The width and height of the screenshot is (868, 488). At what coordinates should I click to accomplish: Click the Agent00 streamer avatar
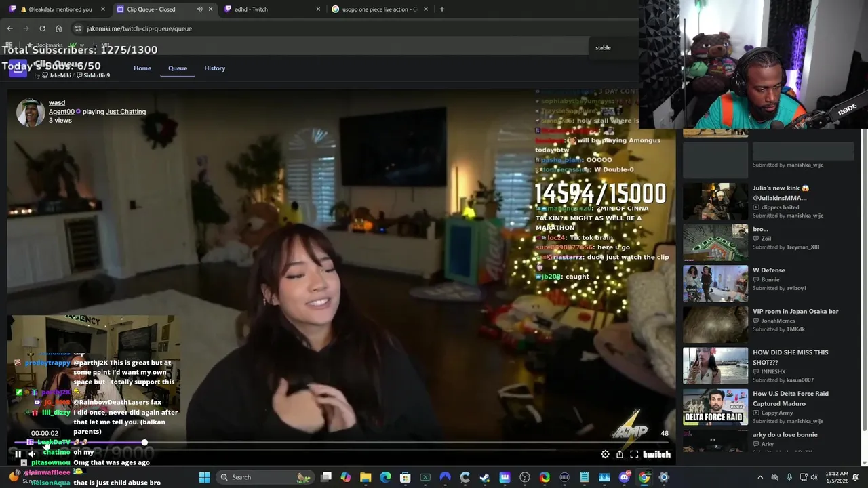[x=31, y=113]
